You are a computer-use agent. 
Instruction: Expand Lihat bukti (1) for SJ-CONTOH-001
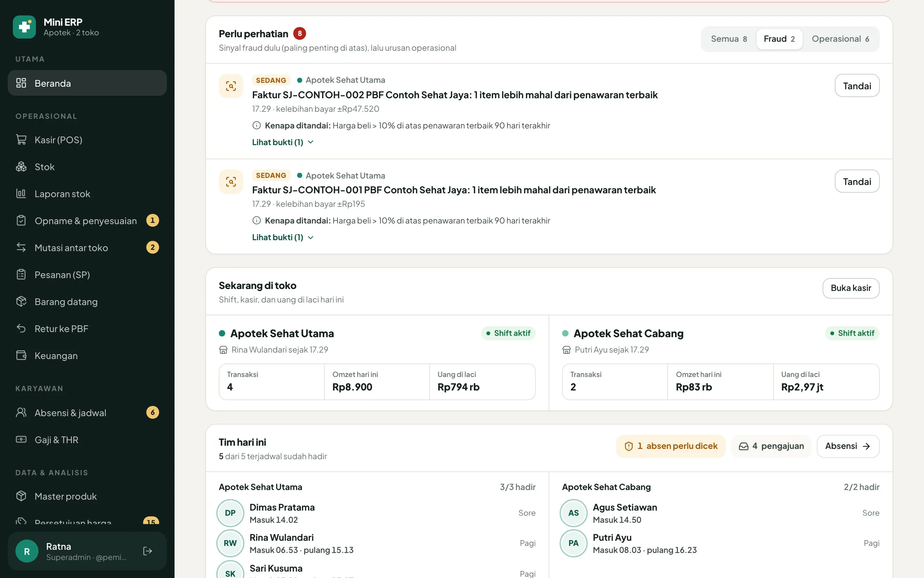[283, 237]
